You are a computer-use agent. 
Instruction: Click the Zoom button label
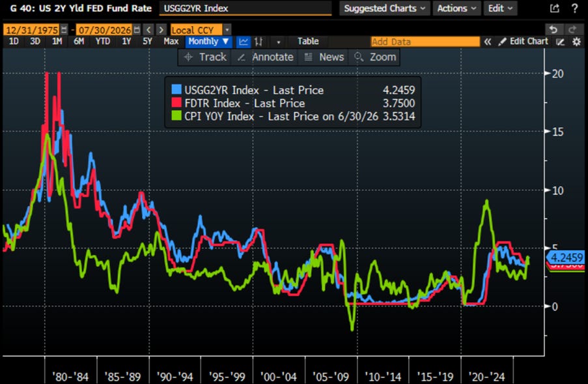click(x=383, y=57)
